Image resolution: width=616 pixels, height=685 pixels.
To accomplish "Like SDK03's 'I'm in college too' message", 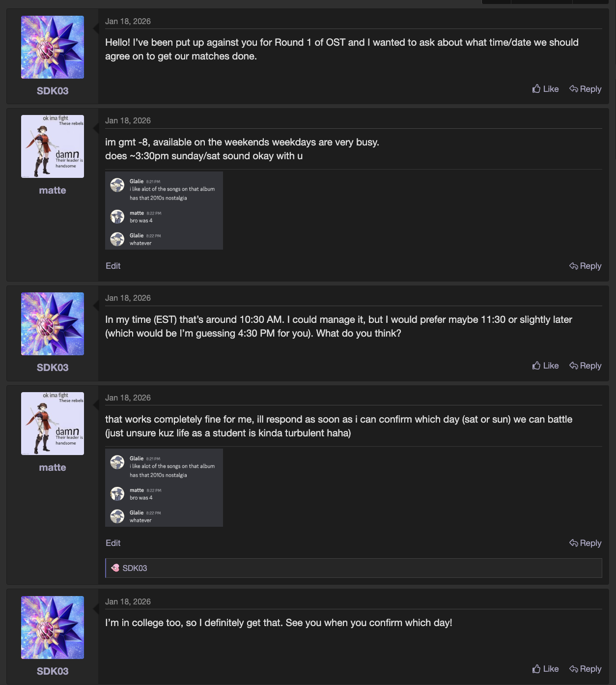I will pyautogui.click(x=545, y=669).
